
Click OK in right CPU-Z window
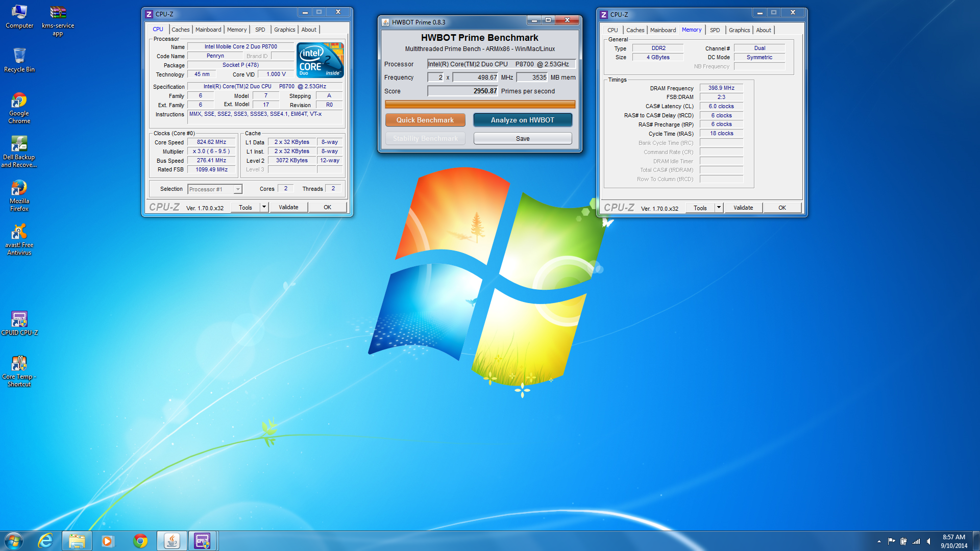782,208
